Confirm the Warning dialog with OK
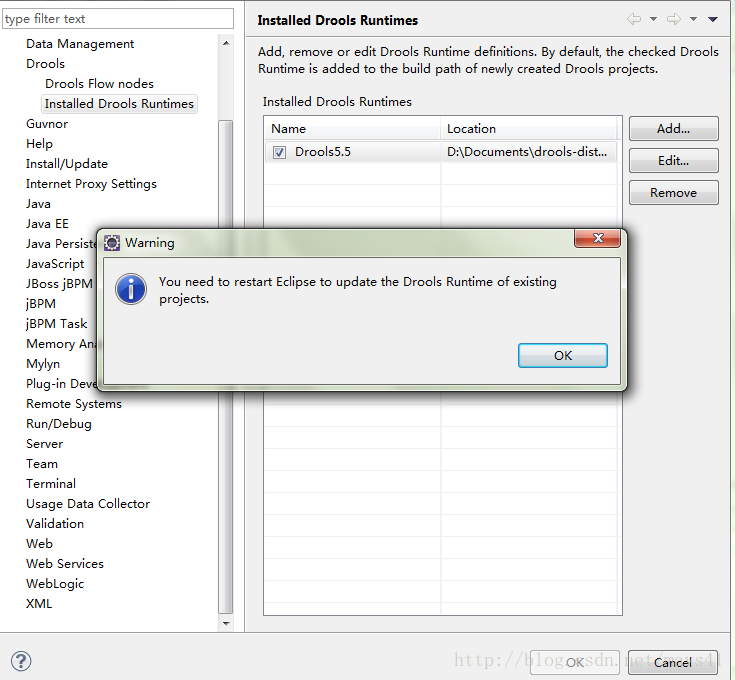The height and width of the screenshot is (680, 735). point(562,356)
